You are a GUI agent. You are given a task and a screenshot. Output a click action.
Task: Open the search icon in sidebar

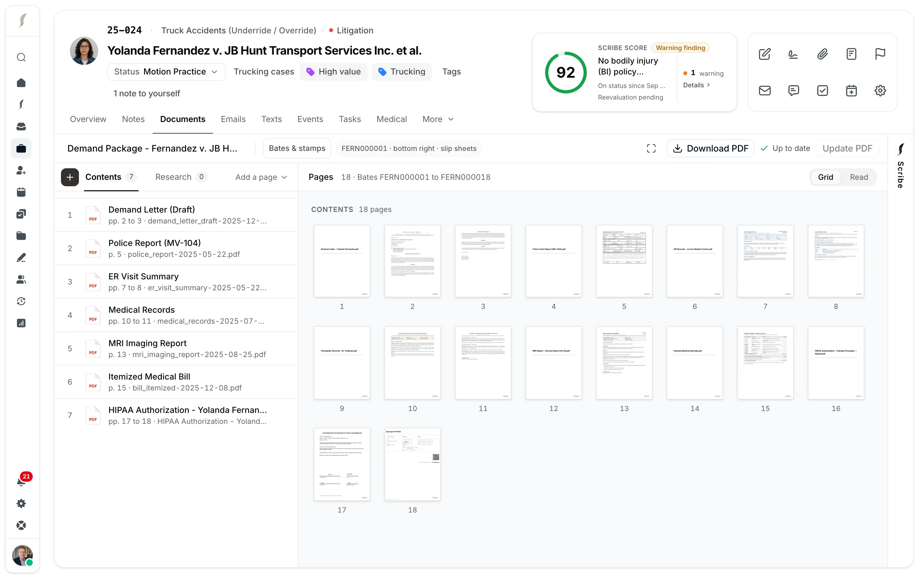21,57
